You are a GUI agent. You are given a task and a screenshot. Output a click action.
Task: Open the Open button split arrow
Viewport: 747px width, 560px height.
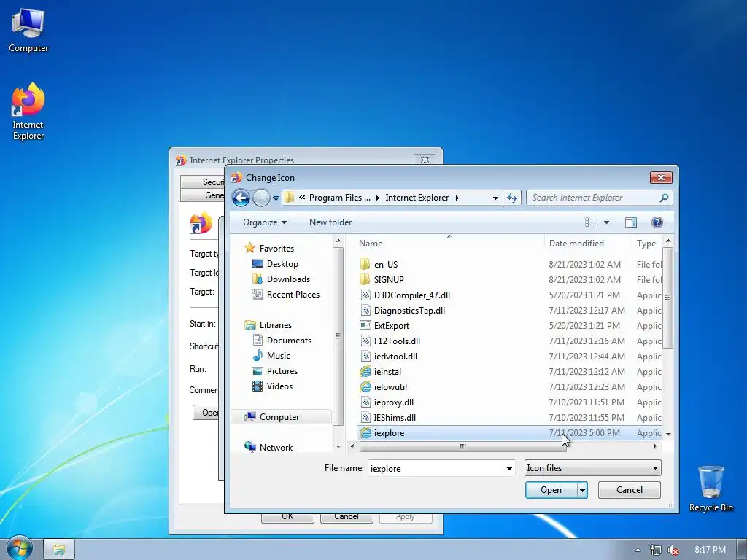(582, 490)
